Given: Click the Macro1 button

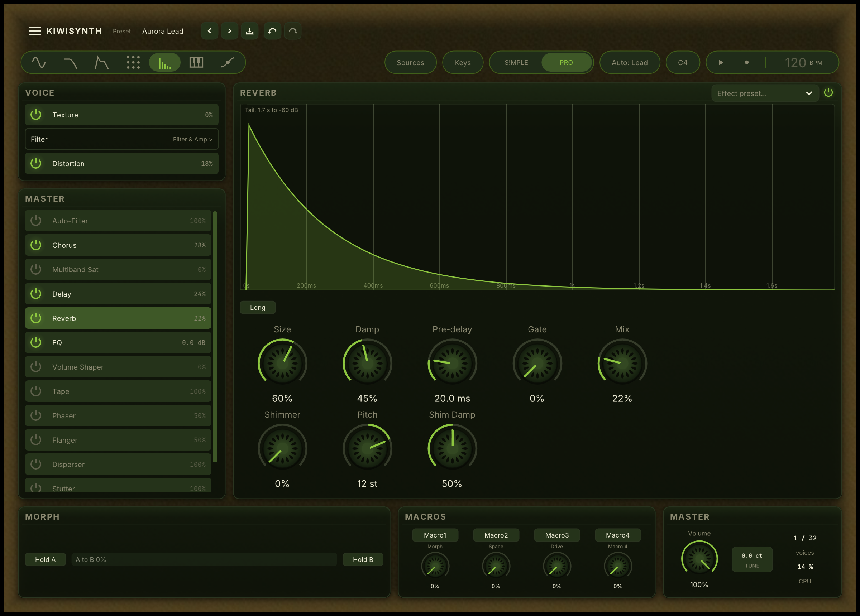Looking at the screenshot, I should click(x=435, y=535).
